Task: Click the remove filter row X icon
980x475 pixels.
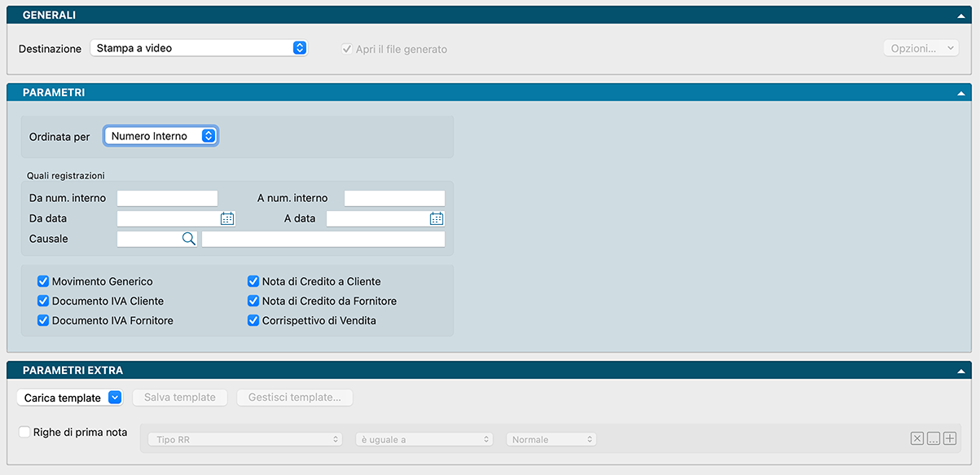Action: [x=917, y=439]
